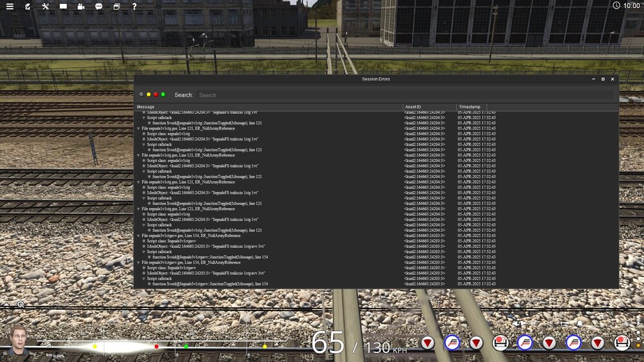Click the magnifier zoom icon above the driver portrait

point(21,305)
